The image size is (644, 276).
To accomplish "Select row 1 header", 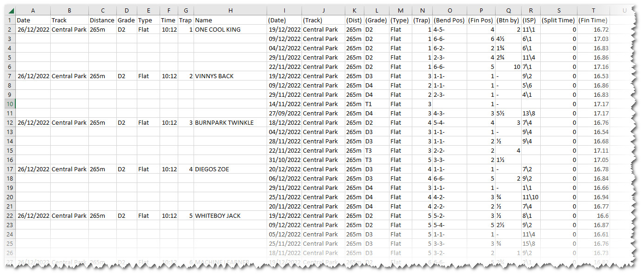I will (10, 20).
